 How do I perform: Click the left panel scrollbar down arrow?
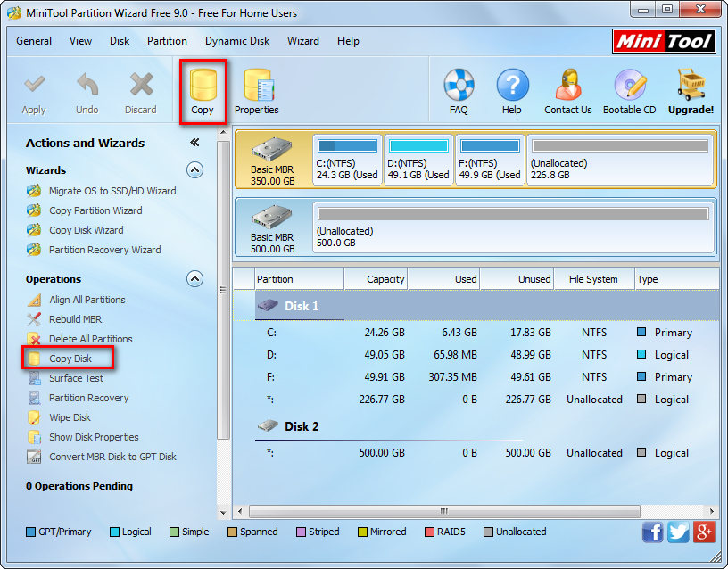click(x=223, y=513)
